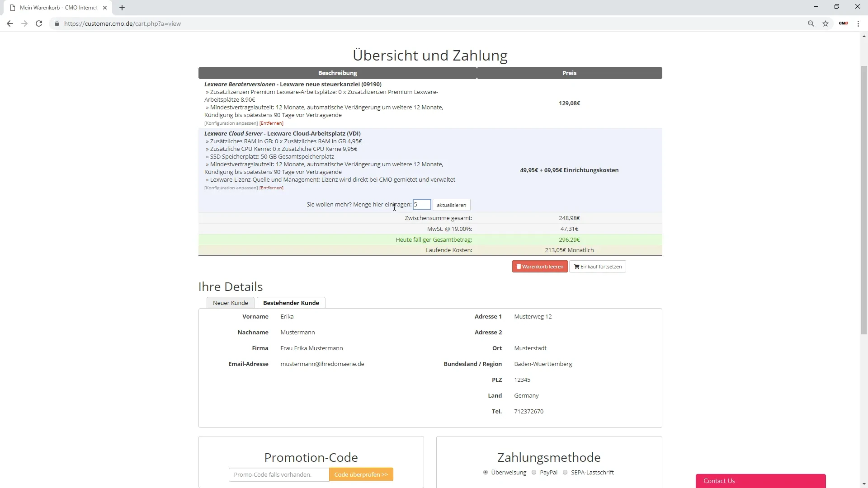Remove the Lexware Cloud Server item

pos(271,188)
